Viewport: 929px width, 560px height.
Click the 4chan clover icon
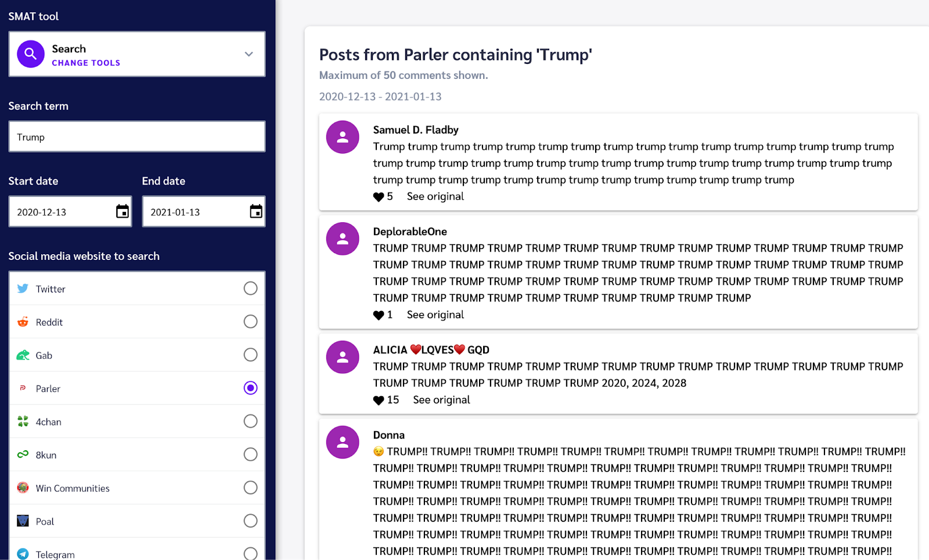tap(23, 421)
